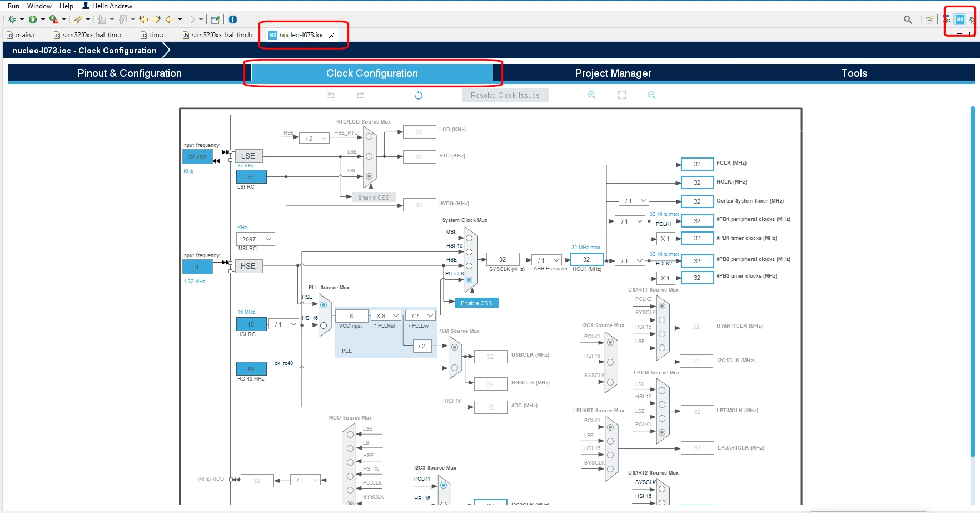
Task: Open the APB1 PCLK1 /1 prescaler dropdown
Action: (630, 221)
